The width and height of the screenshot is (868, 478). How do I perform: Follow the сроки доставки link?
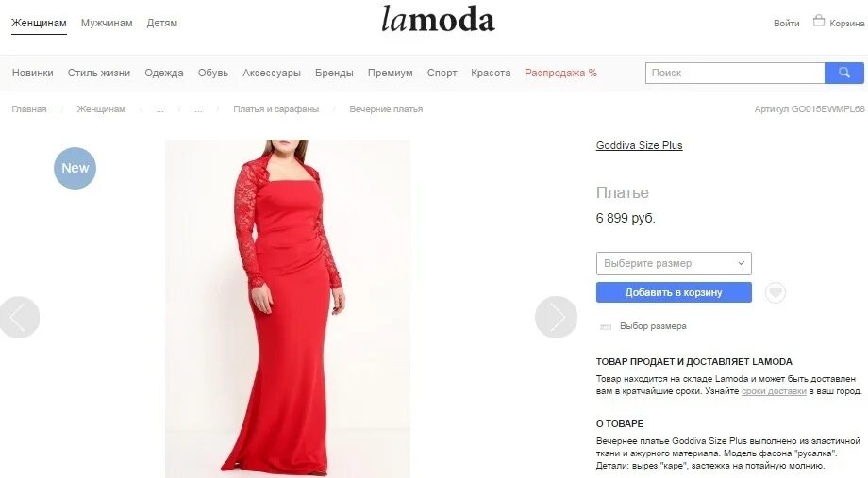tap(774, 391)
